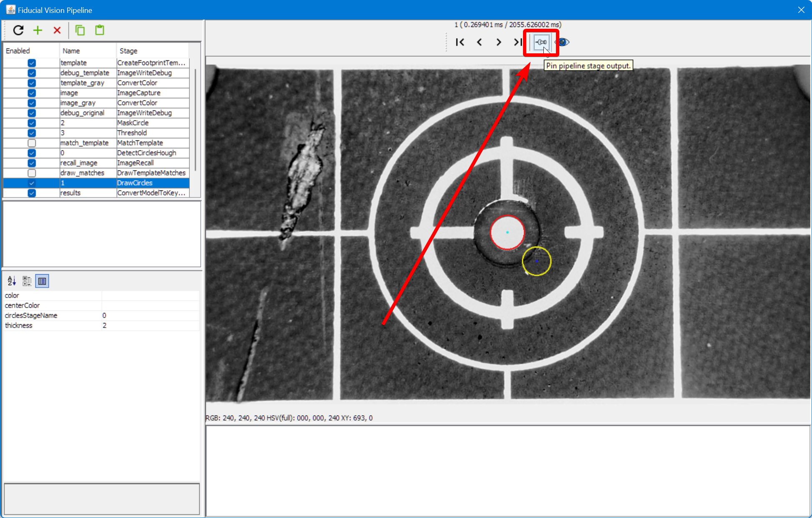Copy the pipeline to clipboard

pos(80,30)
